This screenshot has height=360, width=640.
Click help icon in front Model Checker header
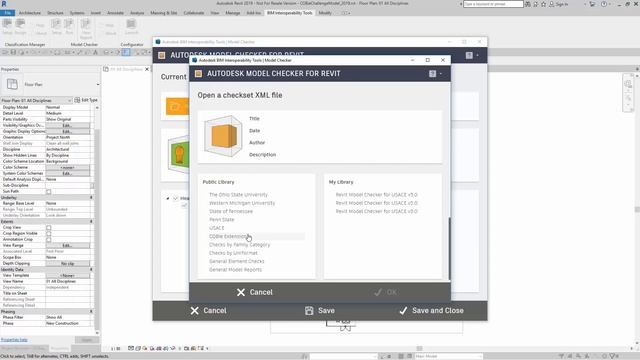coord(432,73)
